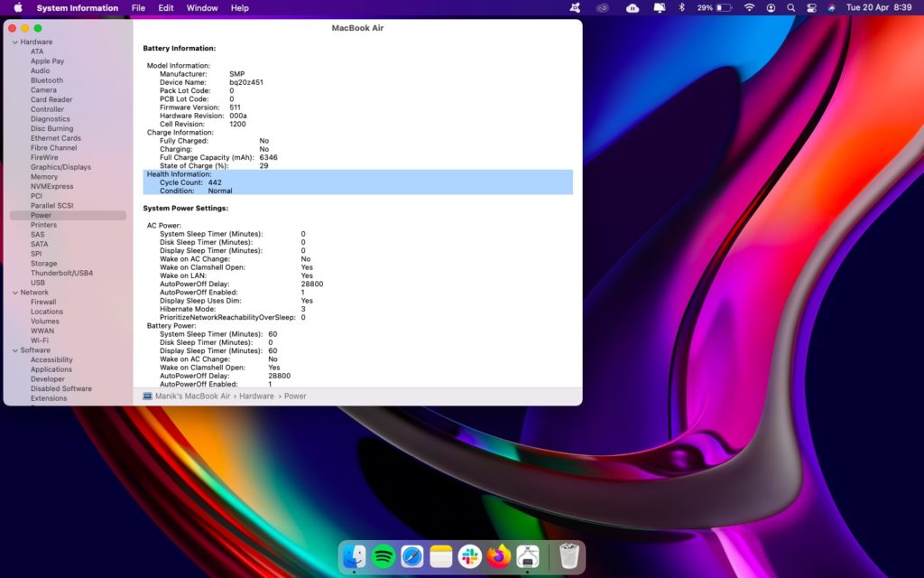The width and height of the screenshot is (924, 578).
Task: Collapse the Software section in the sidebar
Action: pyautogui.click(x=14, y=350)
